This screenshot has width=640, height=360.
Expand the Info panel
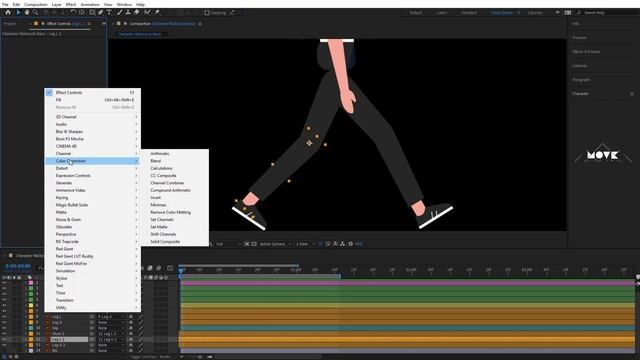[576, 24]
